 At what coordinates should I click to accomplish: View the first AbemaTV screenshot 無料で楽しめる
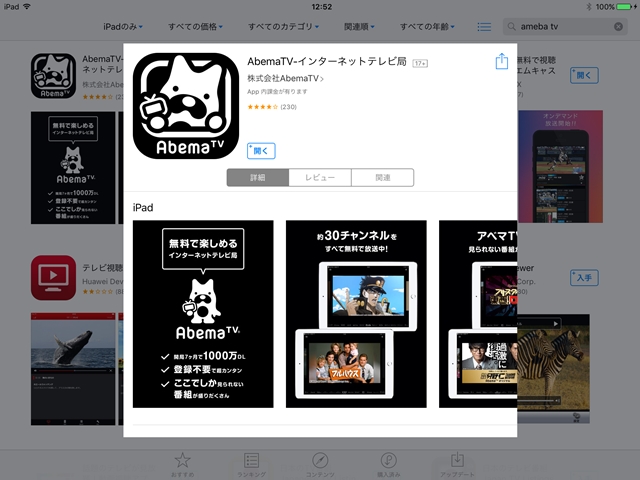203,314
